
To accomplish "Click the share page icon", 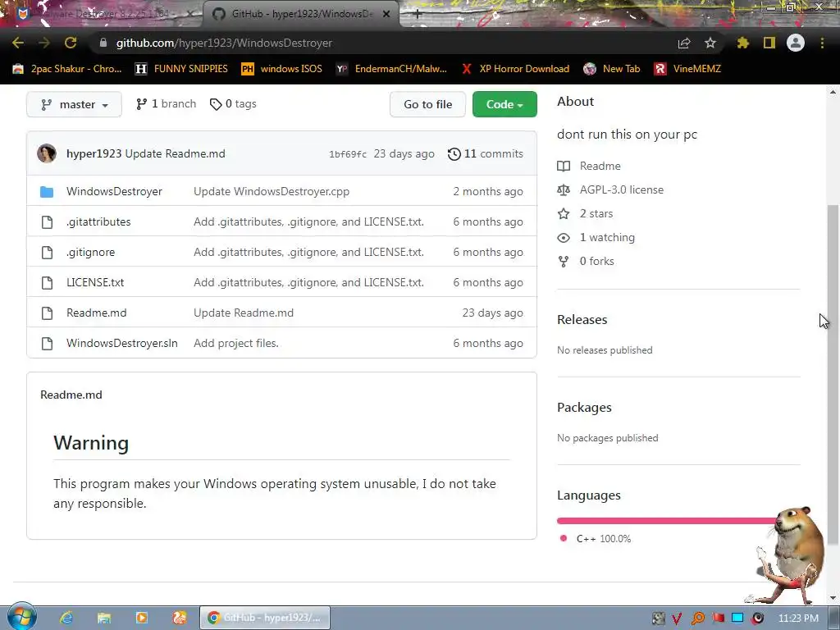I will 684,43.
